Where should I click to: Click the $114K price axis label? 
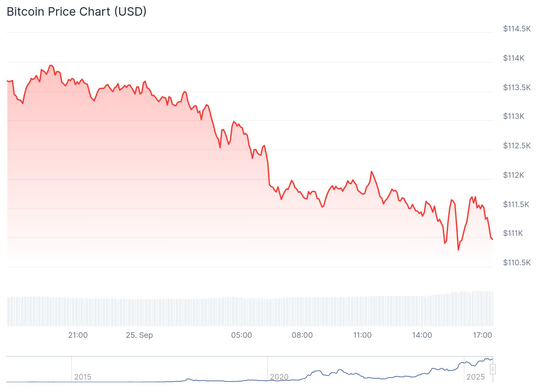coord(513,58)
